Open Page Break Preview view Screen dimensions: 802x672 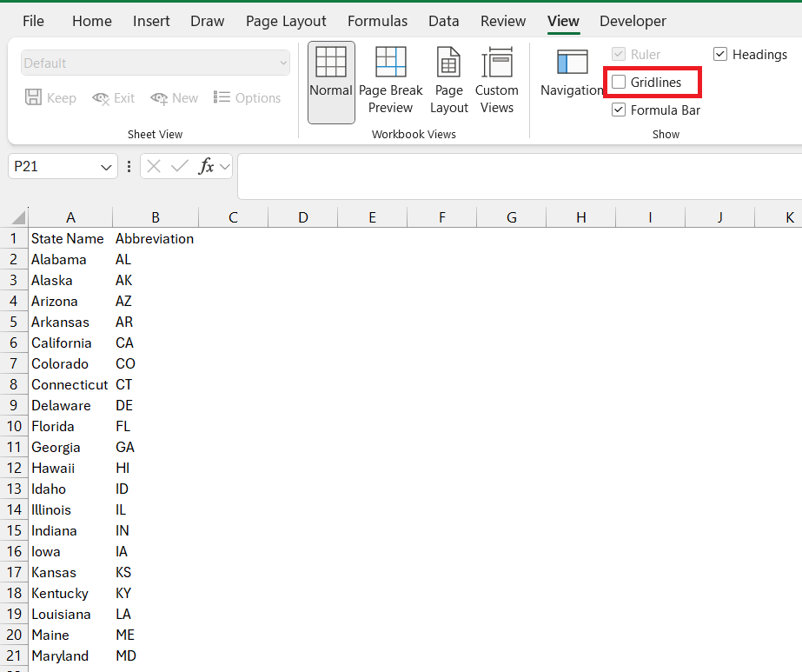391,80
